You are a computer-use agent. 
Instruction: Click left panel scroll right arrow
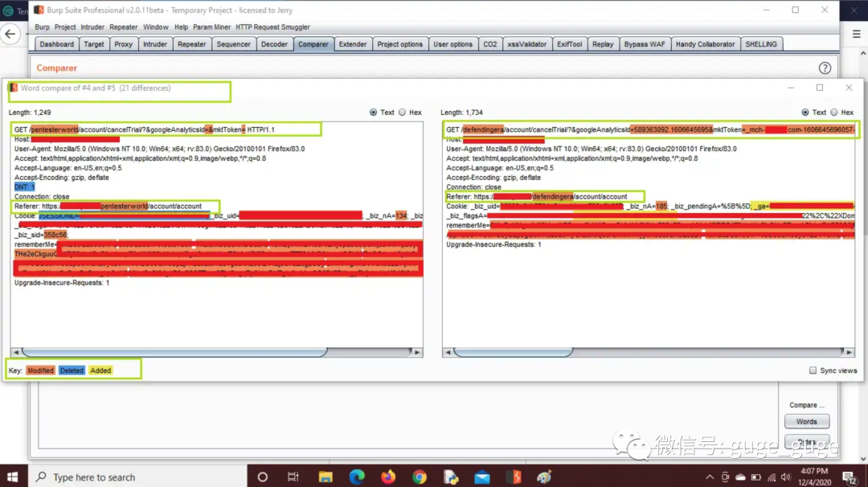tap(417, 352)
